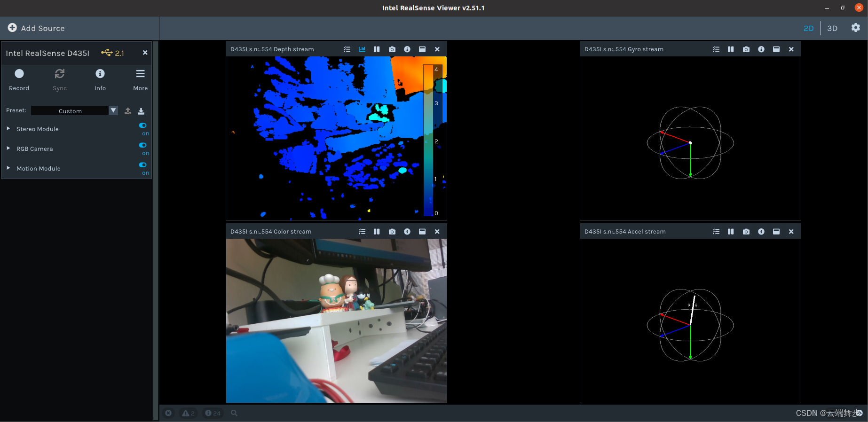Take snapshot of Depth stream
Viewport: 868px width, 422px height.
[392, 49]
